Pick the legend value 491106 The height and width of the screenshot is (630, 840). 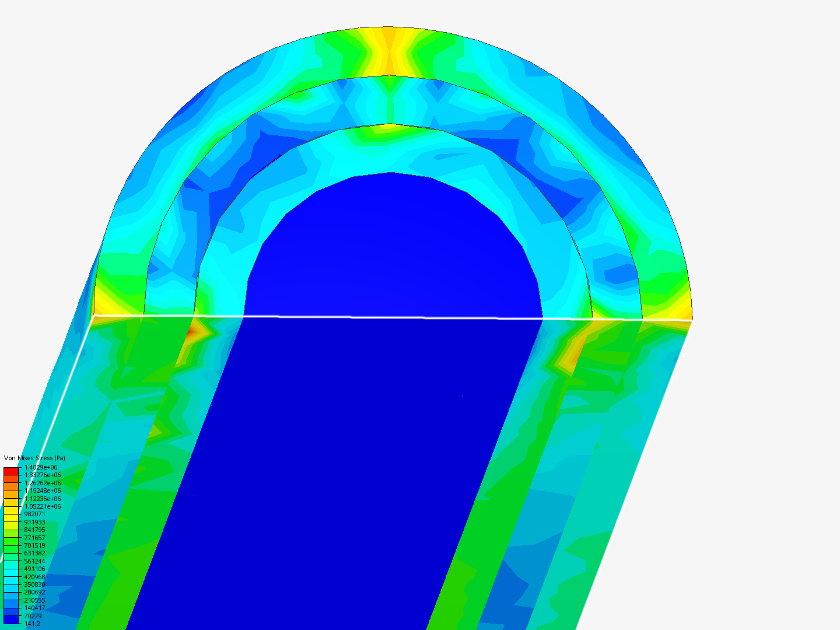[34, 569]
